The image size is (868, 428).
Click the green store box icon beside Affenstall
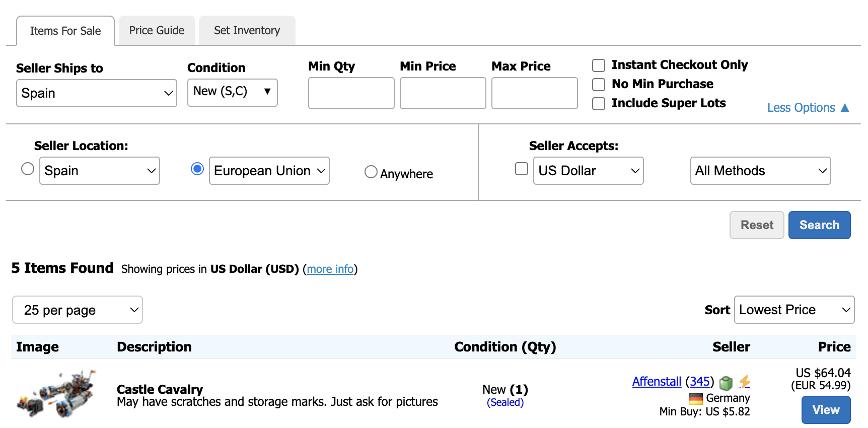pos(726,383)
